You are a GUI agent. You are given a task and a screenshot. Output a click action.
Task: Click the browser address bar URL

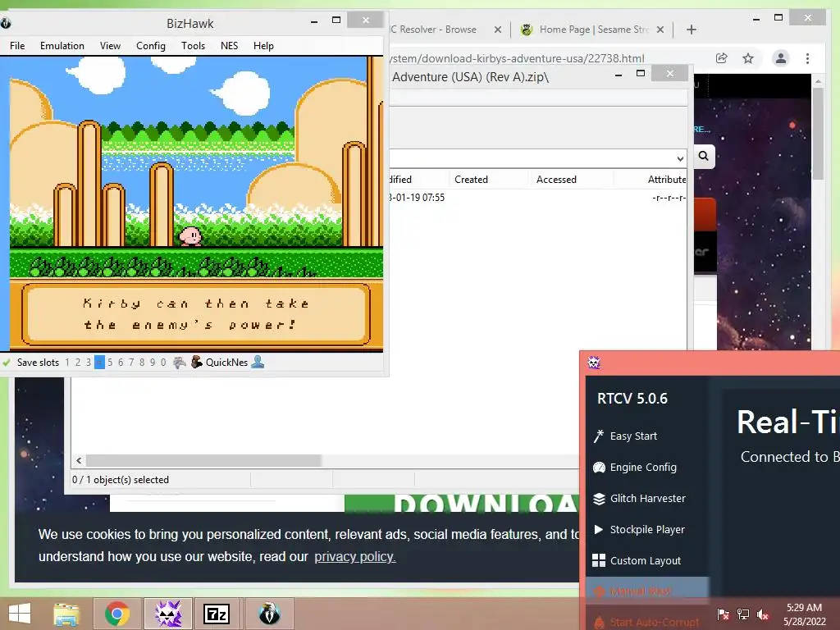pos(517,58)
